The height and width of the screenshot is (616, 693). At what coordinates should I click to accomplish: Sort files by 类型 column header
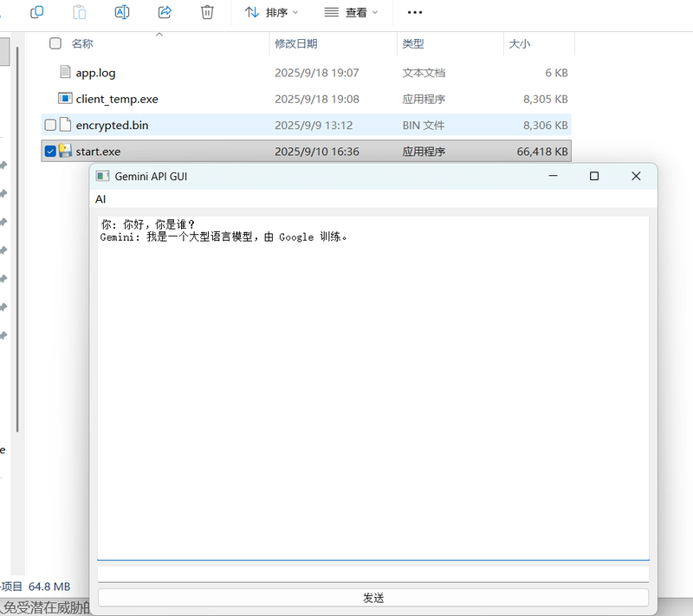click(x=413, y=43)
